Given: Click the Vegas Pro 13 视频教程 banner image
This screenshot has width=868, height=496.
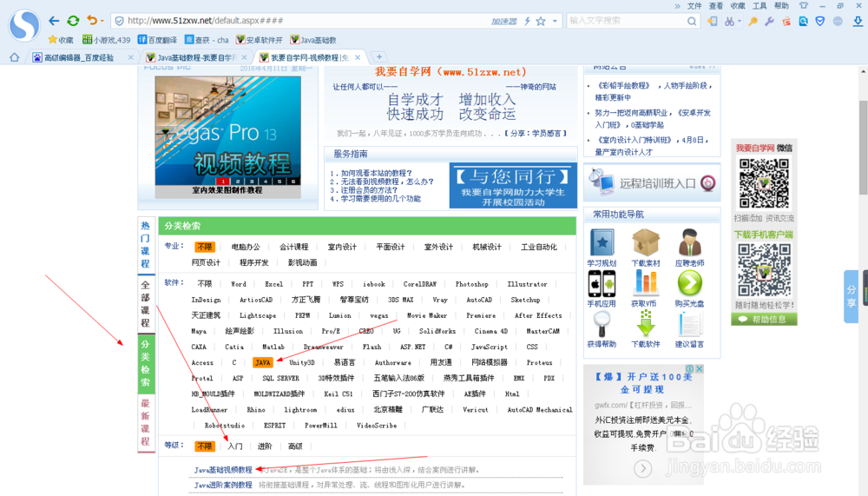Looking at the screenshot, I should (x=228, y=131).
